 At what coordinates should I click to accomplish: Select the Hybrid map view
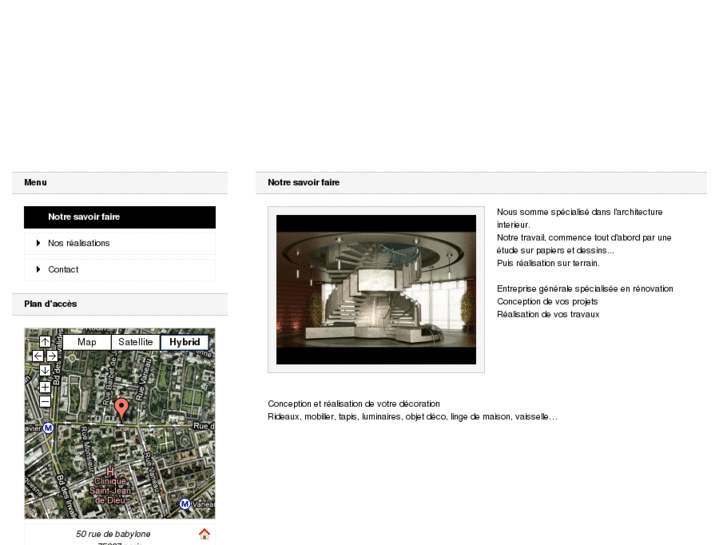pyautogui.click(x=185, y=342)
